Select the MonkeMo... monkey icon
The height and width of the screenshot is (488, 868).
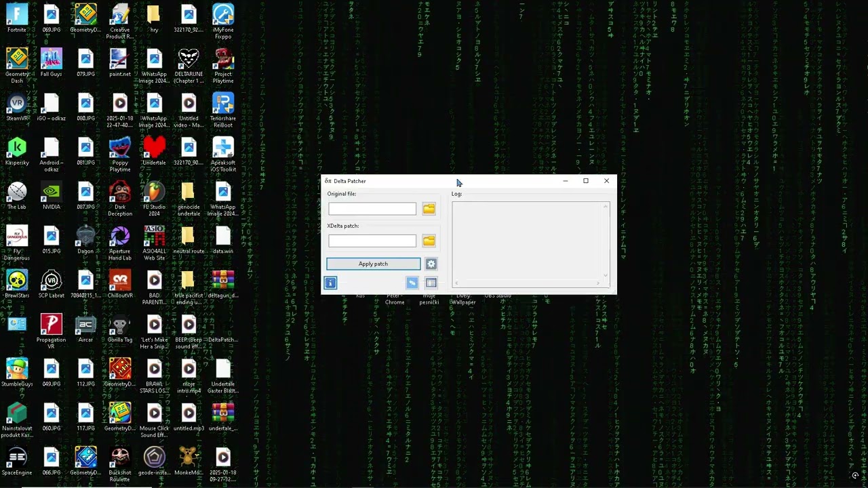pos(189,462)
